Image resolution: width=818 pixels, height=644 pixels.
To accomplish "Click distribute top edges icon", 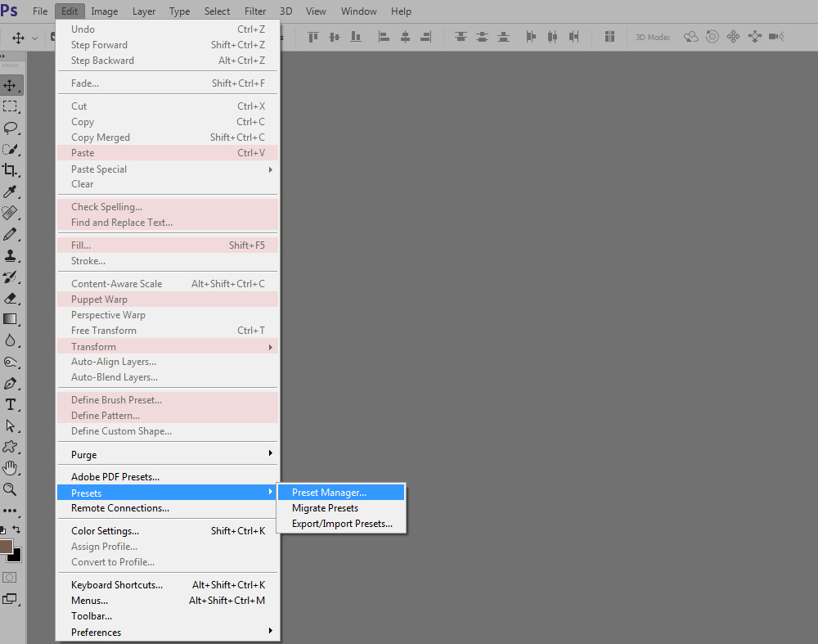I will coord(461,37).
